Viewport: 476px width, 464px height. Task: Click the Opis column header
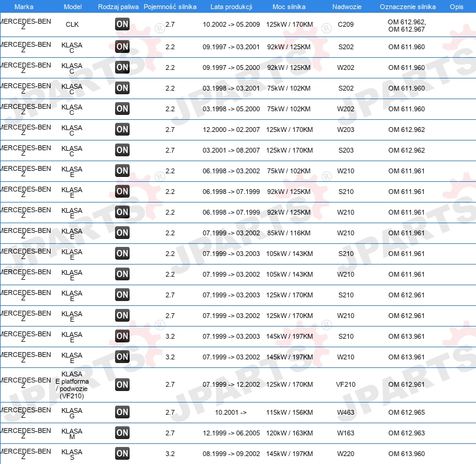tap(457, 7)
